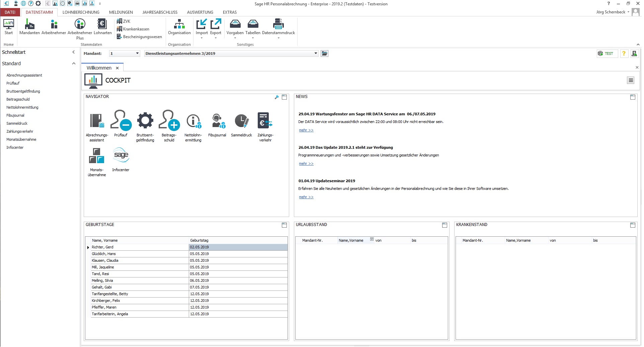Open the Organisation chart icon
This screenshot has height=347, width=644.
179,27
